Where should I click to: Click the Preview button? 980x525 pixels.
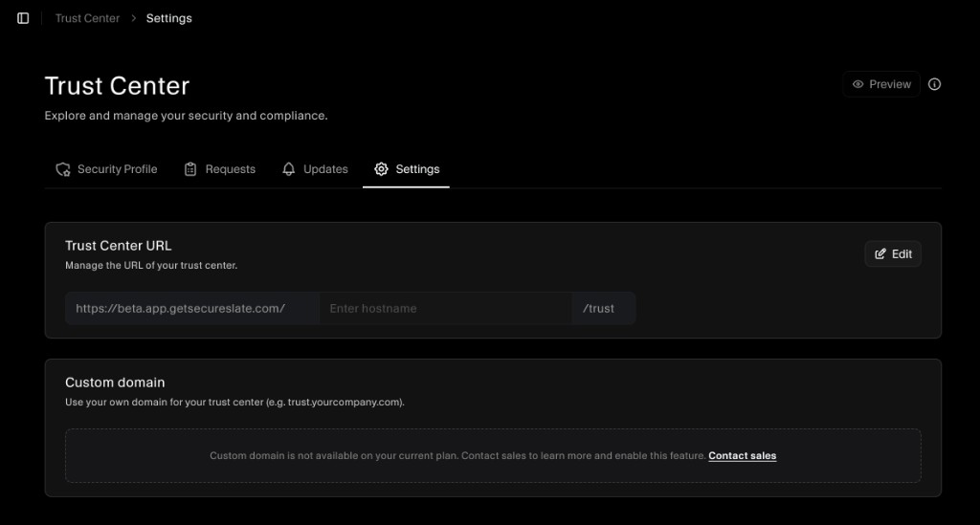pos(881,84)
